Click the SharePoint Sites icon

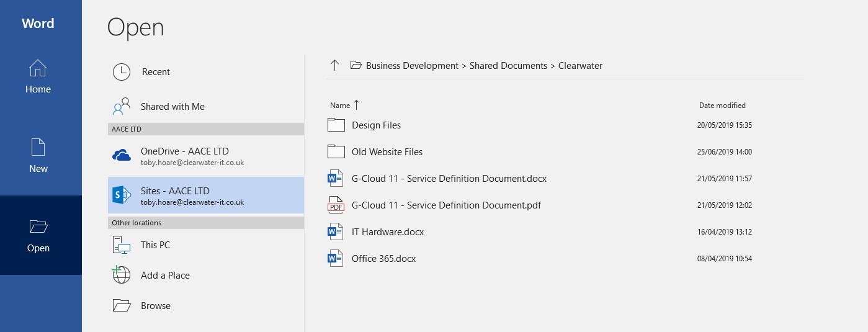click(x=122, y=195)
